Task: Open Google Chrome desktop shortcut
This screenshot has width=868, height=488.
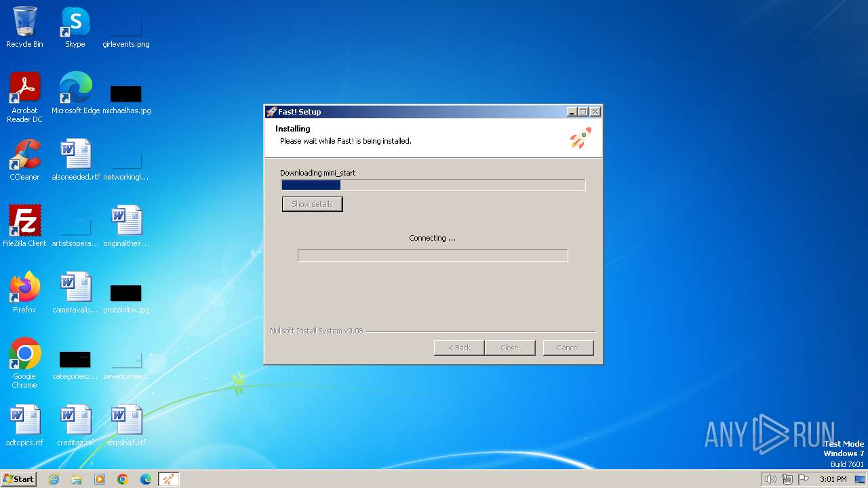Action: pyautogui.click(x=24, y=363)
